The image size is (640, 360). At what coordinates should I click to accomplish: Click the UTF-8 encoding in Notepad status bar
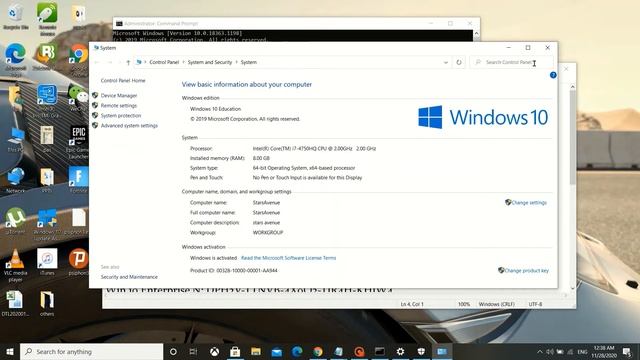[x=536, y=304]
